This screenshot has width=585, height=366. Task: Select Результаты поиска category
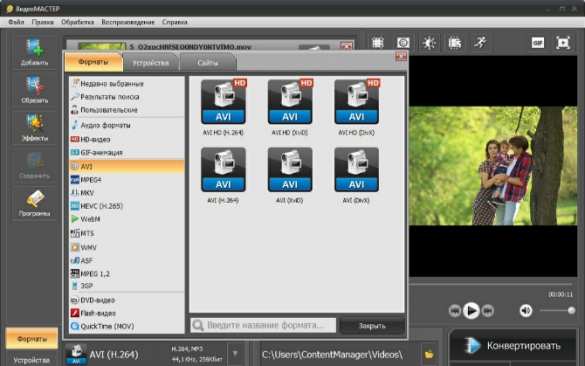tap(127, 97)
